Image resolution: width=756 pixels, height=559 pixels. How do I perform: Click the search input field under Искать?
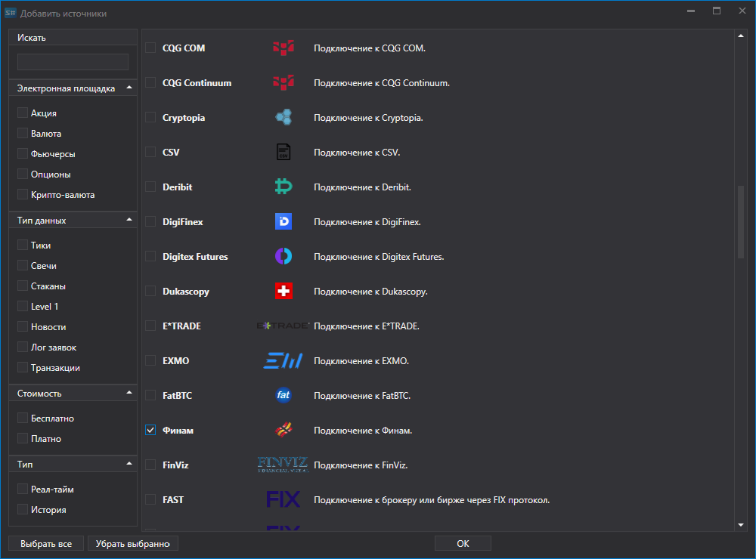click(x=73, y=62)
